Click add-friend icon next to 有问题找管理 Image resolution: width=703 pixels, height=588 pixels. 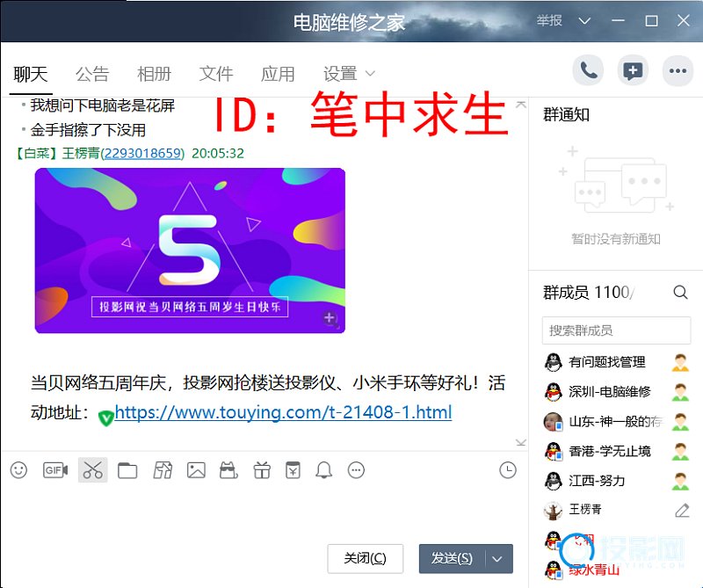[x=680, y=362]
